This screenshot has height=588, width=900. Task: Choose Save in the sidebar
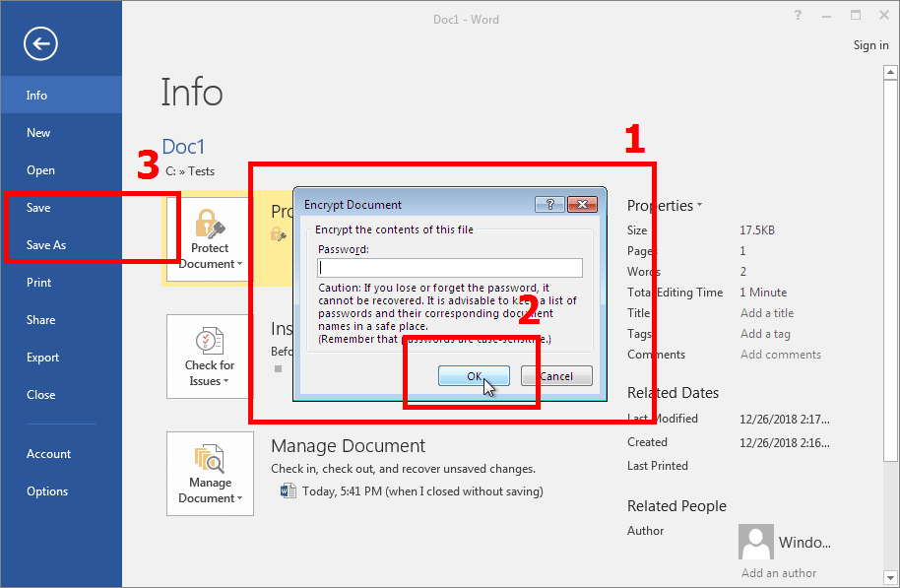[x=61, y=207]
